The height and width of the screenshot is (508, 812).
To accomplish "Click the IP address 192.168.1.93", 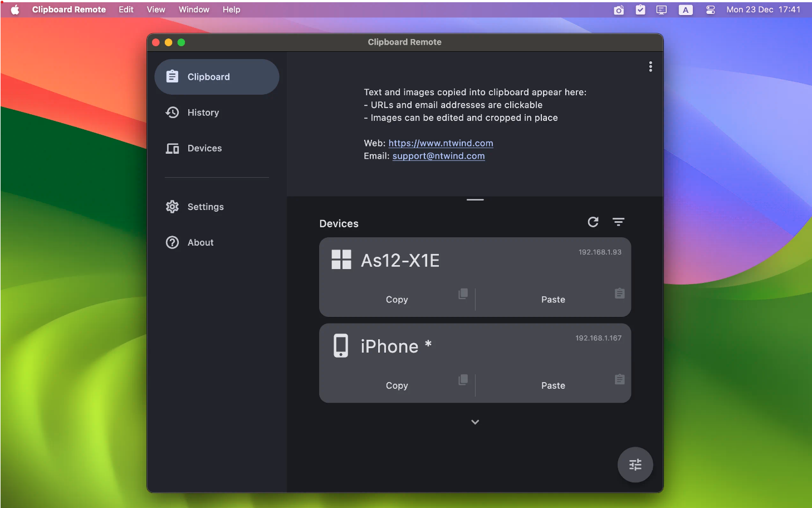I will [600, 252].
